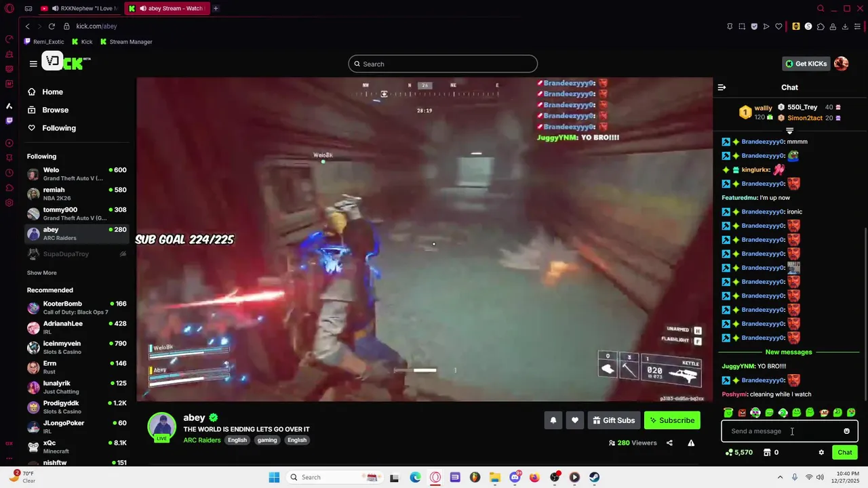Open Windows Start menu

274,477
